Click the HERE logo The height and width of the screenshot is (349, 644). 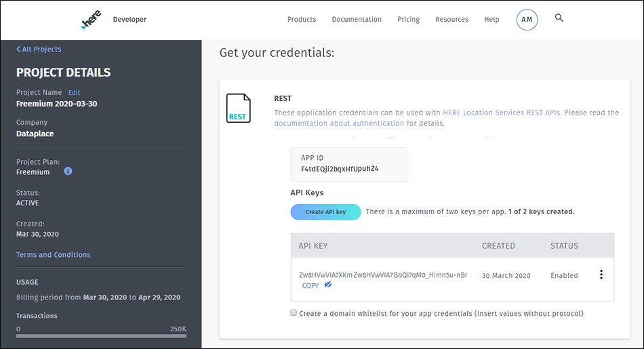(91, 19)
